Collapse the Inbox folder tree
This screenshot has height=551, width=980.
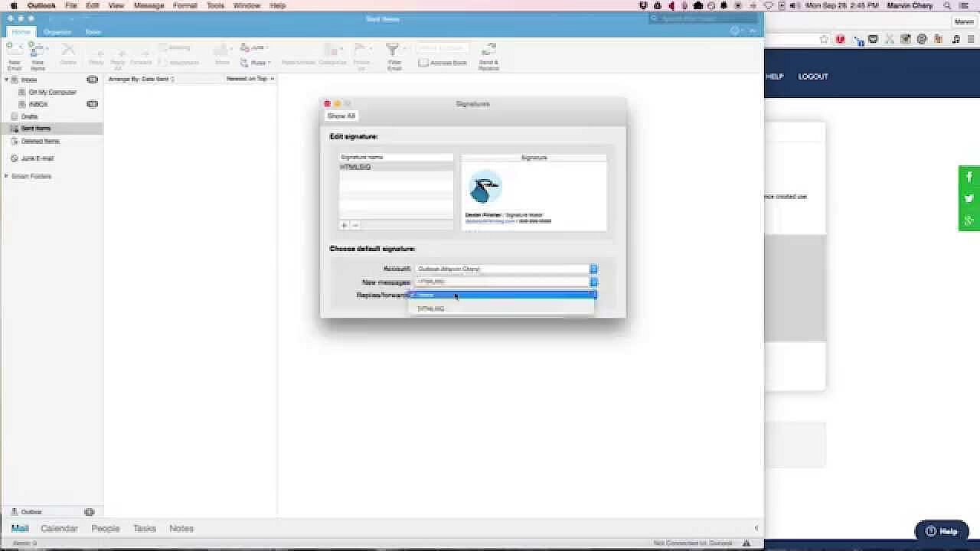[x=6, y=80]
